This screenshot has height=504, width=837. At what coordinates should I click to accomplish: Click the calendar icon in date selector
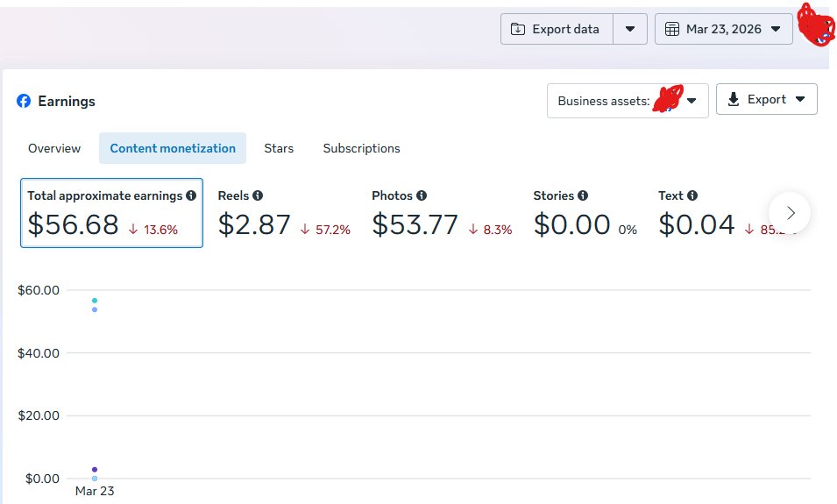[672, 29]
